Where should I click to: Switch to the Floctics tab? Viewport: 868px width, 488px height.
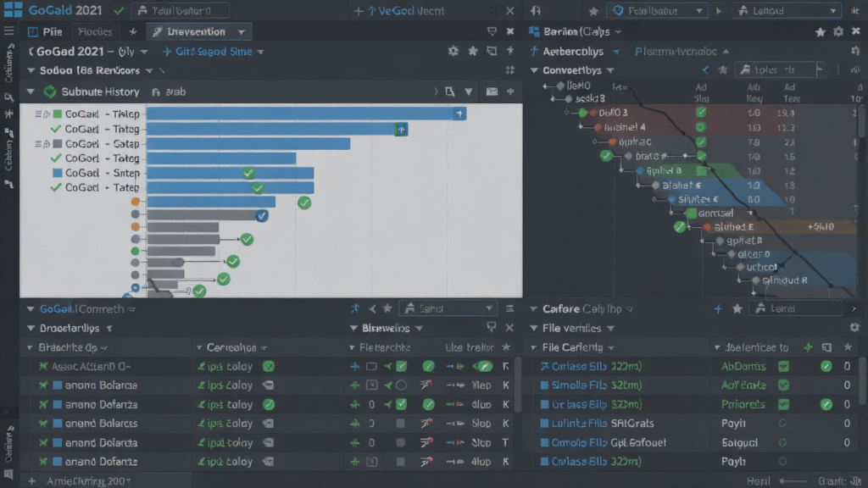pyautogui.click(x=95, y=31)
